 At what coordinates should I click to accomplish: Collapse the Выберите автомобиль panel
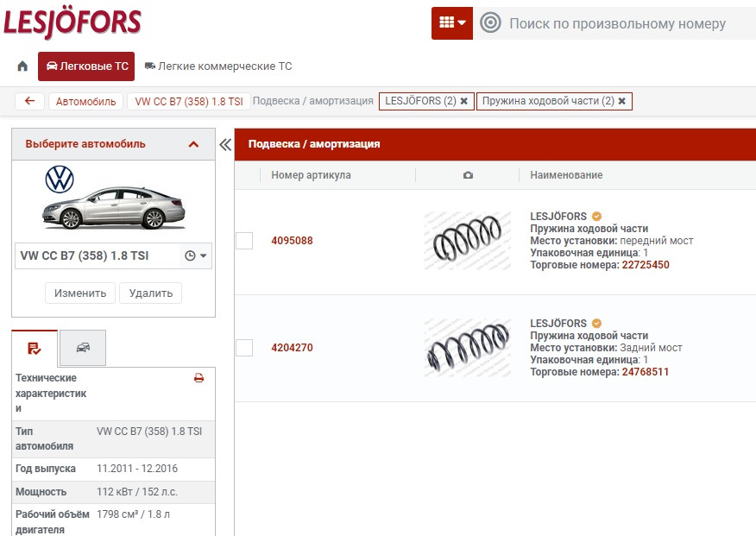tap(193, 144)
